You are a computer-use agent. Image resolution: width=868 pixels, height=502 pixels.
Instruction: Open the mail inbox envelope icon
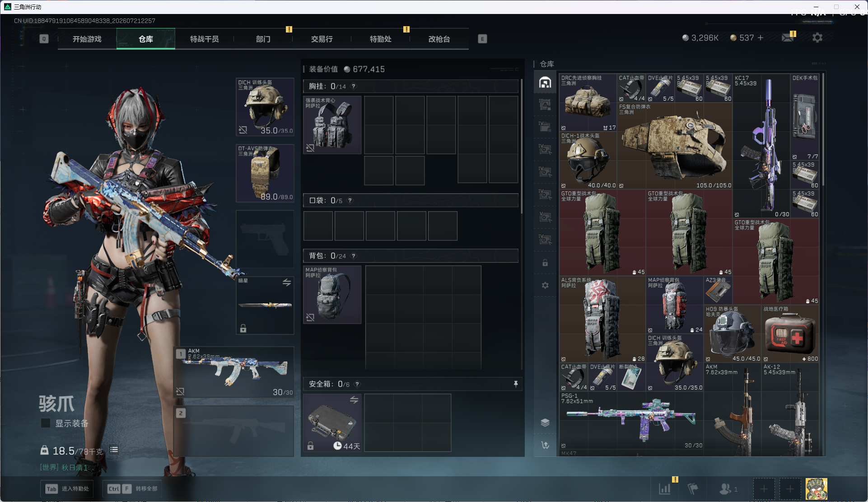(788, 38)
